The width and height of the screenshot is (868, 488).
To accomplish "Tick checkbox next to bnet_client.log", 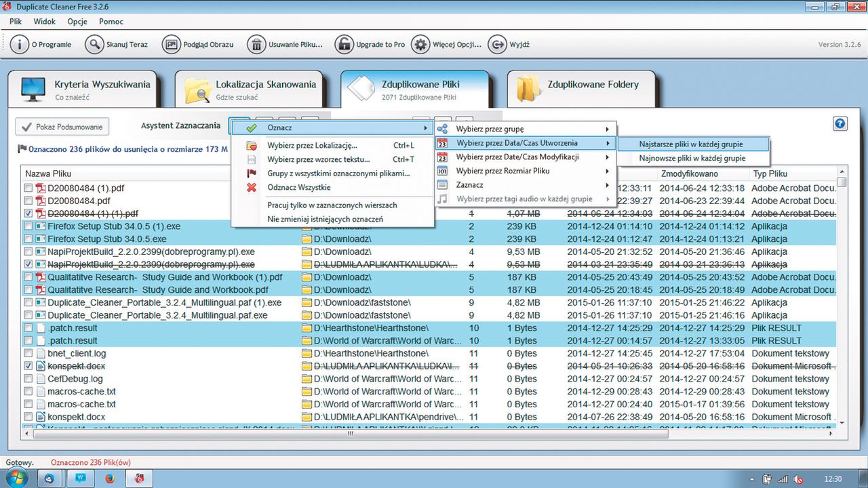I will [28, 354].
